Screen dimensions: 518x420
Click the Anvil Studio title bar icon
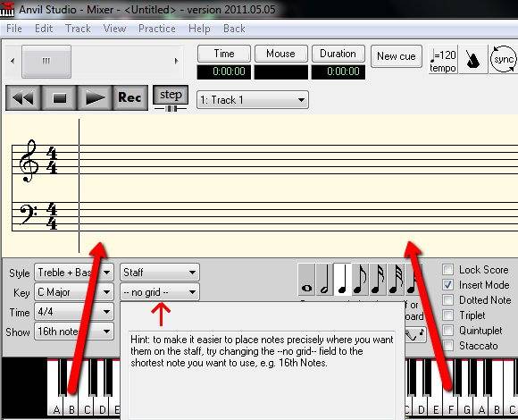7,9
